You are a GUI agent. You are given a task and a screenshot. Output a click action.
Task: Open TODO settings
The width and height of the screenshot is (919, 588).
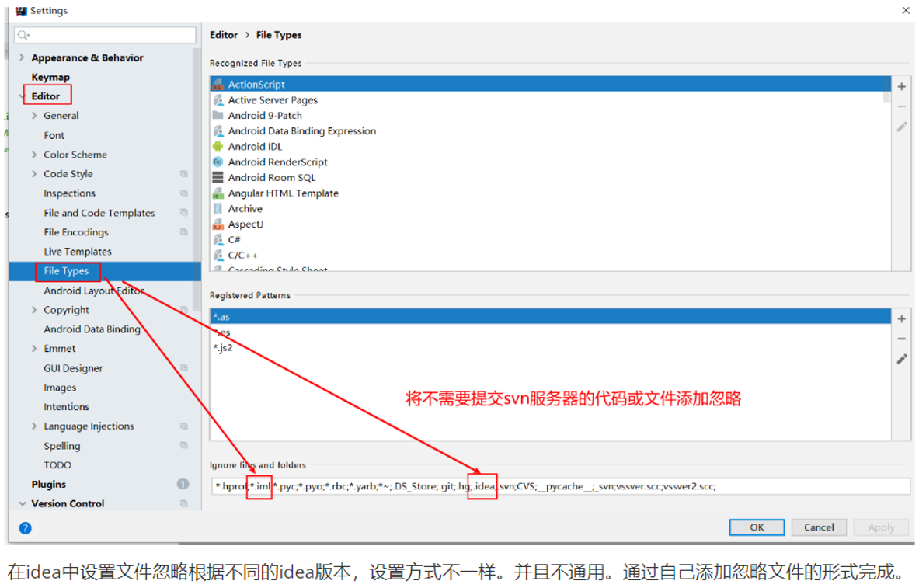pos(57,465)
